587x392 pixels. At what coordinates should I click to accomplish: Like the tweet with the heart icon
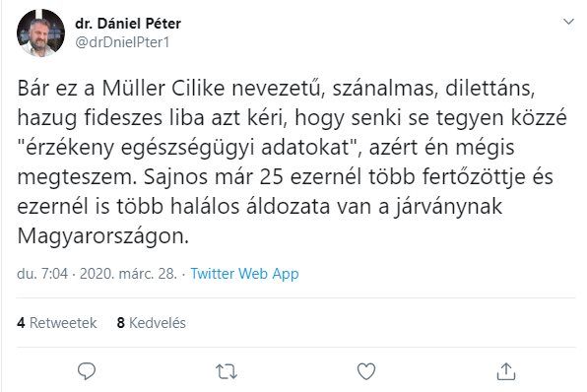(366, 371)
